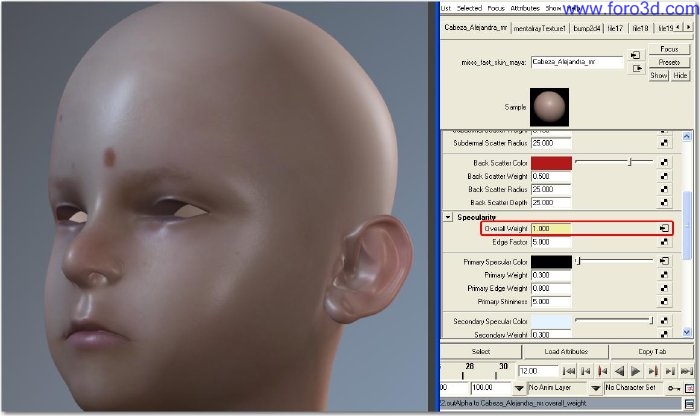
Task: Click the Hide button
Action: pos(680,75)
